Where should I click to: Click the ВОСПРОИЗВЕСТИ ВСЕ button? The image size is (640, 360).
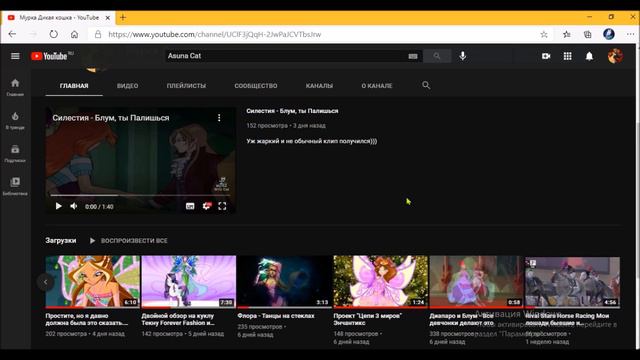[x=129, y=241]
